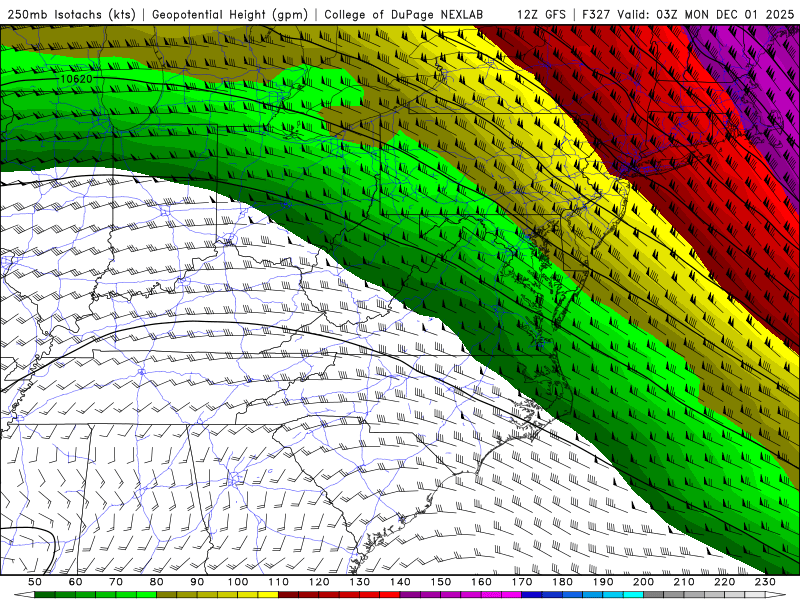Click the '110' legend value
Image resolution: width=800 pixels, height=600 pixels.
(278, 582)
